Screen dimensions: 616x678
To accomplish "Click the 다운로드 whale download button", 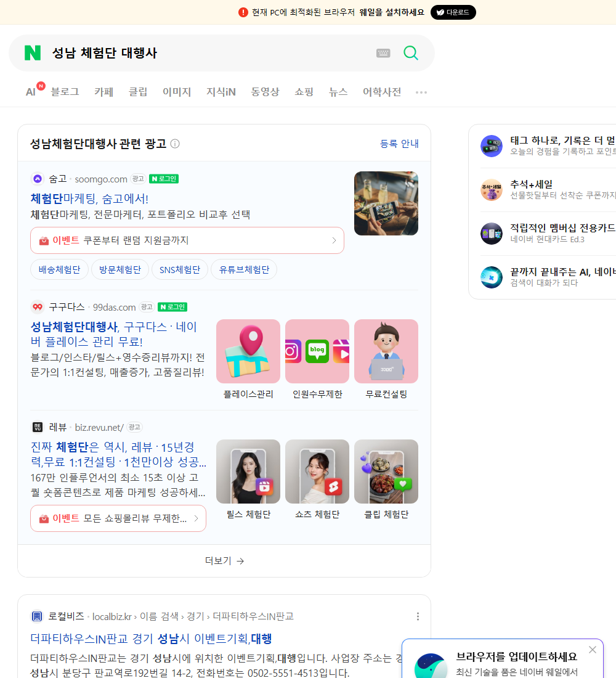I will pyautogui.click(x=453, y=12).
